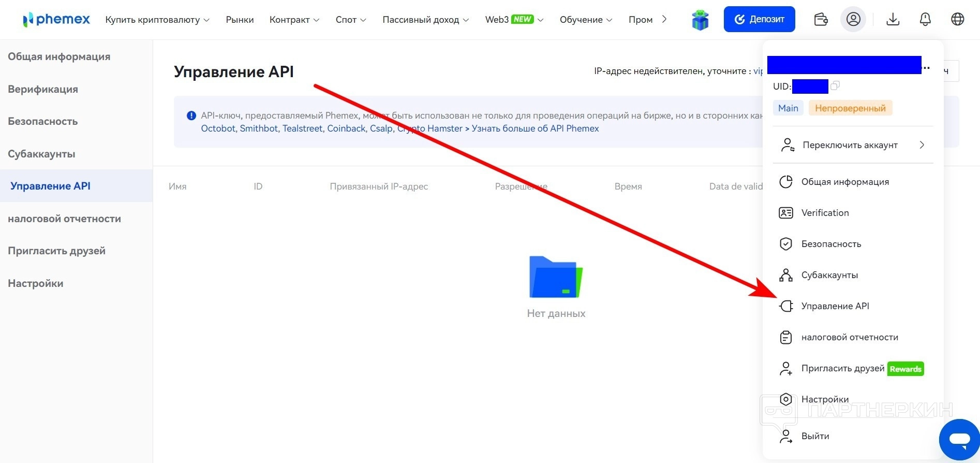The height and width of the screenshot is (463, 980).
Task: Click the Непроверенный status badge
Action: tap(850, 108)
